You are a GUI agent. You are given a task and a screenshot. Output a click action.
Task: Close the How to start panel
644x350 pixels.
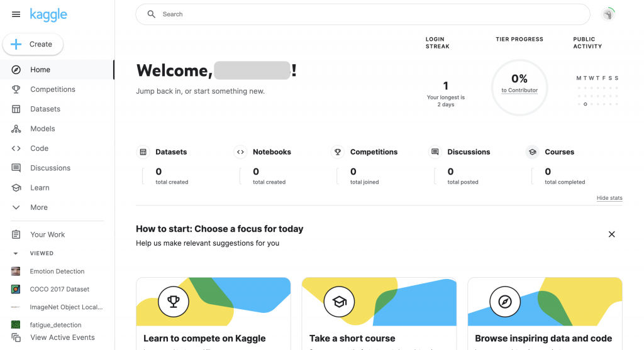tap(611, 234)
